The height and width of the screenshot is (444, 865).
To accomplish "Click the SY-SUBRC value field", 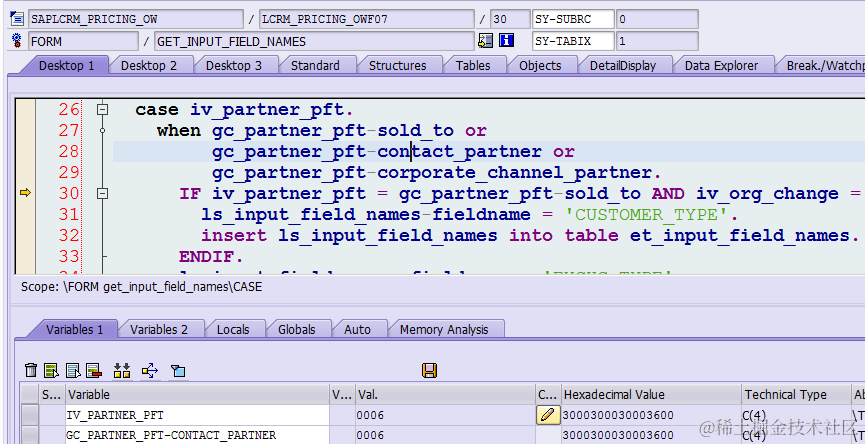I will (657, 19).
